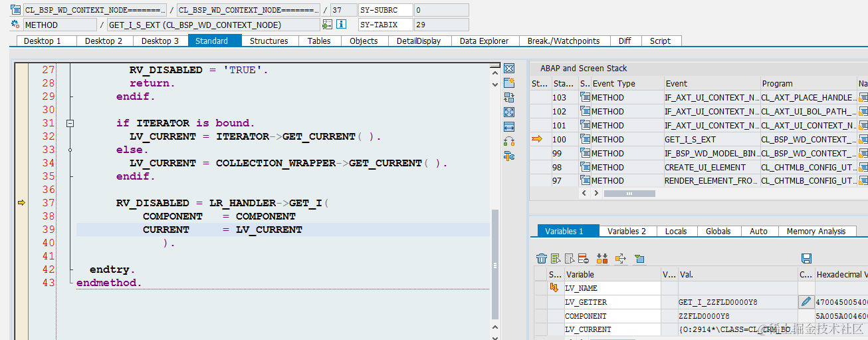Click the value GET_I_ZZFLD0000Y8
Viewport: 868px width, 340px height.
pos(717,302)
